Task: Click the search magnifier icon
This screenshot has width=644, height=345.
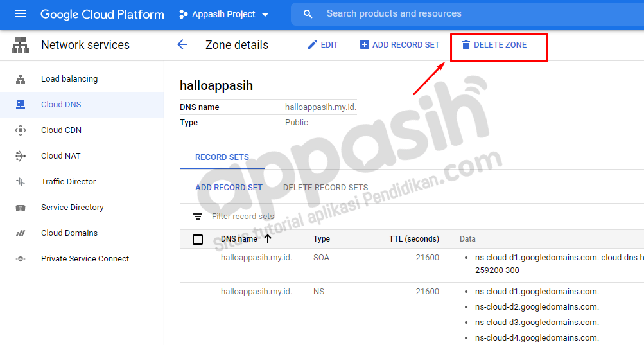Action: pyautogui.click(x=308, y=14)
